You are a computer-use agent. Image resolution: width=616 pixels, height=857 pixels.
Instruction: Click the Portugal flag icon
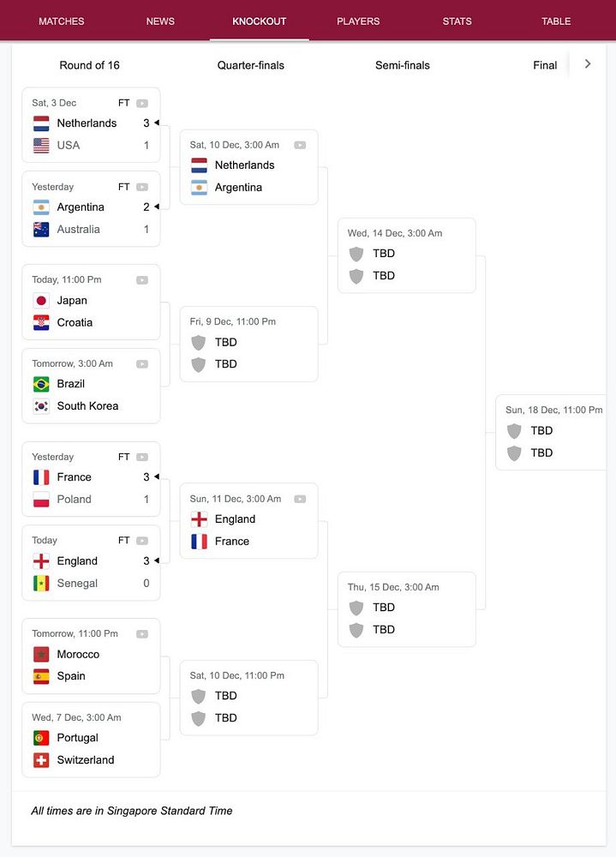(x=41, y=738)
